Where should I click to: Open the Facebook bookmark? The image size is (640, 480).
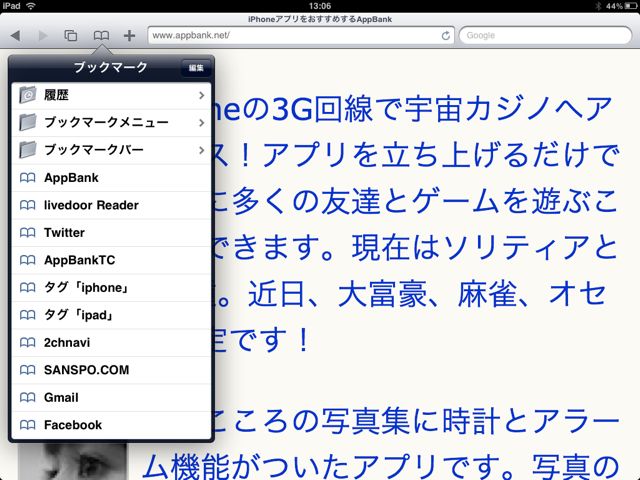coord(111,425)
